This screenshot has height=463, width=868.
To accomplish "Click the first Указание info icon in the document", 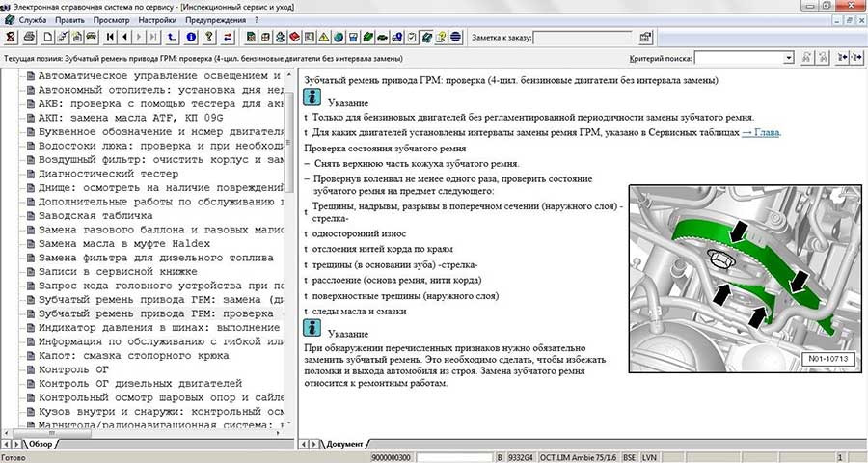I will click(312, 97).
